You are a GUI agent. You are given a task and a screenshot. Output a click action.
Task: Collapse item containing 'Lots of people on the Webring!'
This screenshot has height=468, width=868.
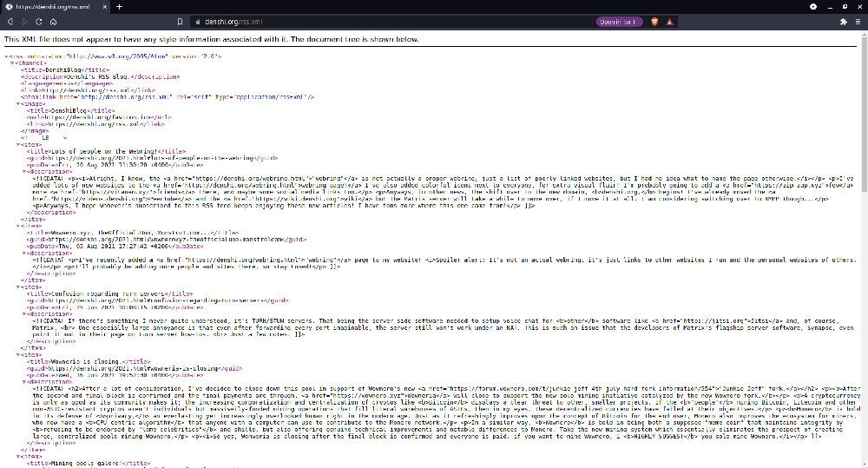coord(17,144)
